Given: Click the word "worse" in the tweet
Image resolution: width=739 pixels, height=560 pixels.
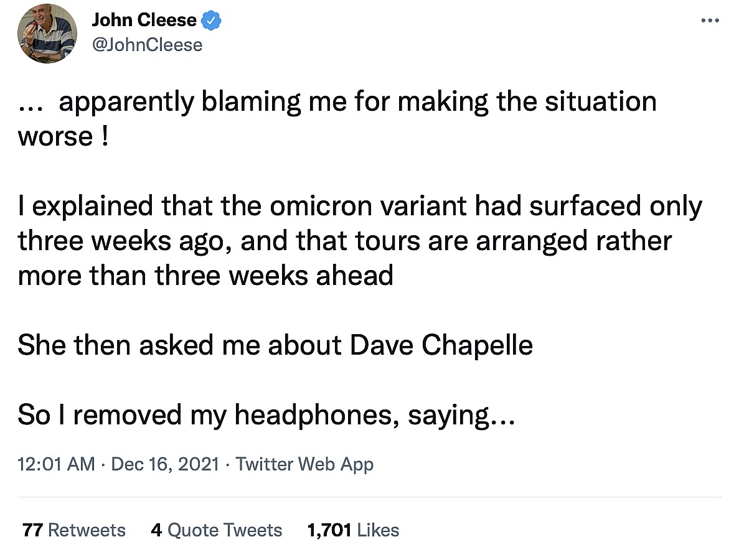Looking at the screenshot, I should pos(55,136).
